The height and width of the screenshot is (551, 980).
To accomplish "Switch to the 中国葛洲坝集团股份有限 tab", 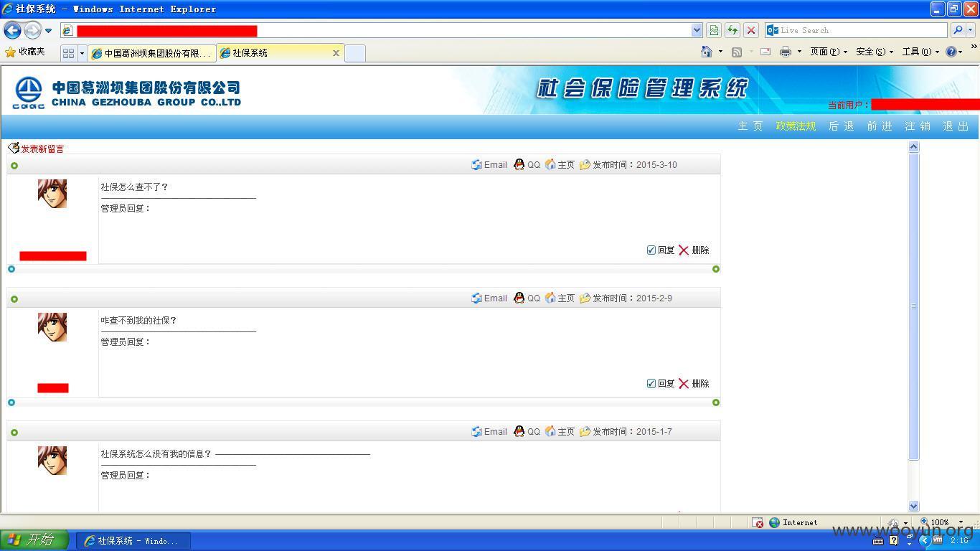I will click(x=152, y=53).
